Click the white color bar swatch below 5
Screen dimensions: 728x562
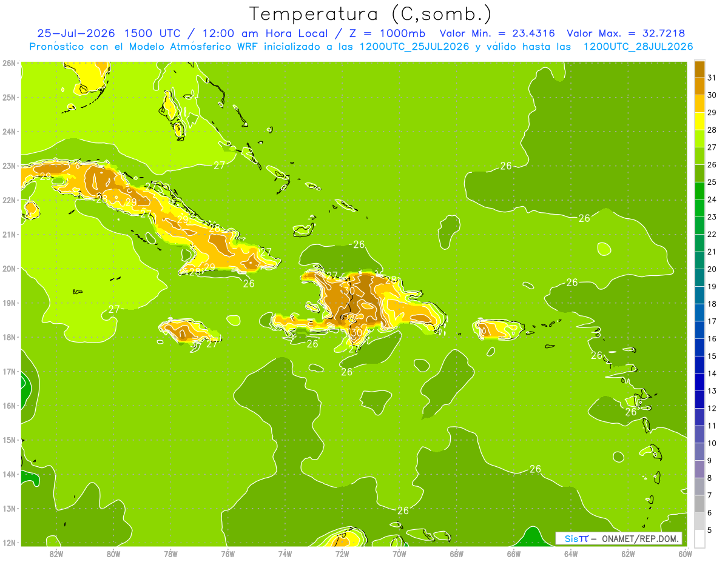(699, 538)
